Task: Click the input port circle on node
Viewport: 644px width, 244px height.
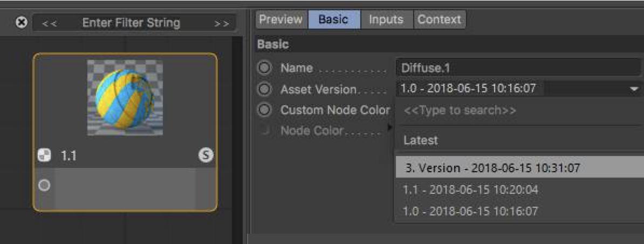Action: click(45, 185)
